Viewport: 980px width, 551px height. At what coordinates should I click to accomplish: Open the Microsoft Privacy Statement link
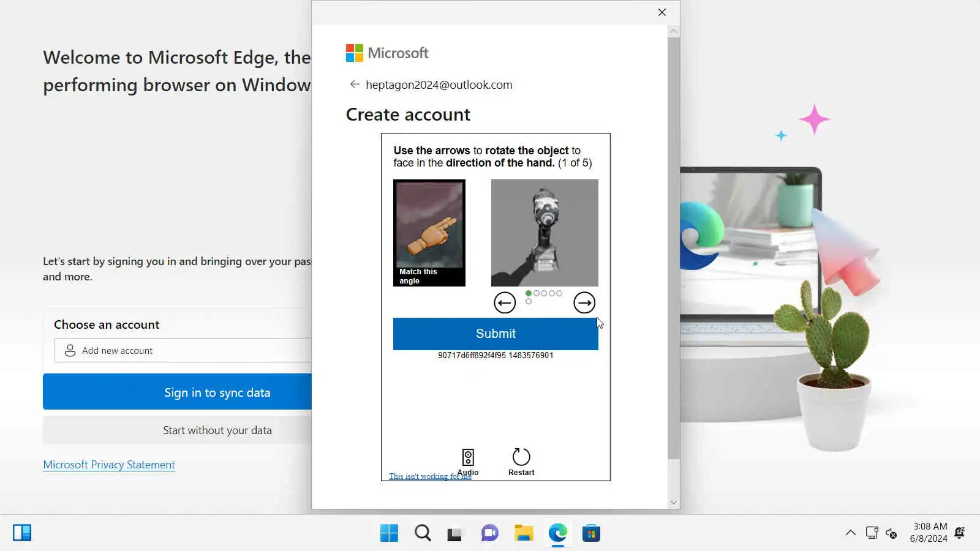109,465
